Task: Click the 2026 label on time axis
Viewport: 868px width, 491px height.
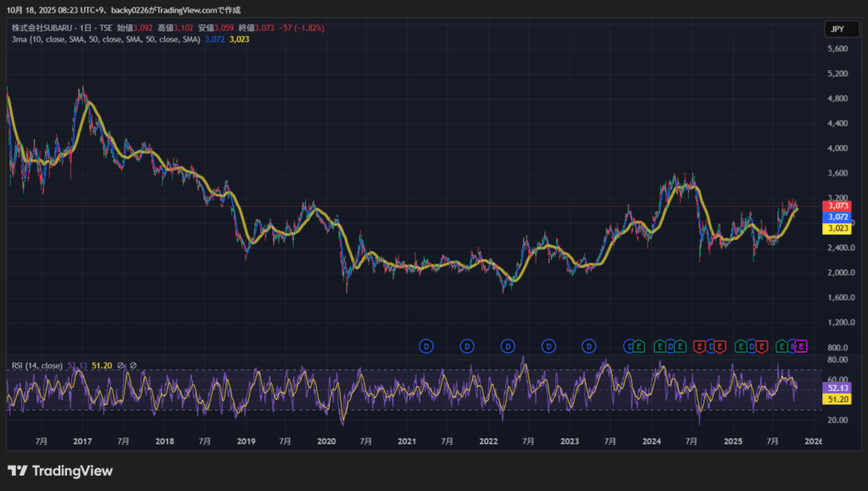Action: click(813, 441)
